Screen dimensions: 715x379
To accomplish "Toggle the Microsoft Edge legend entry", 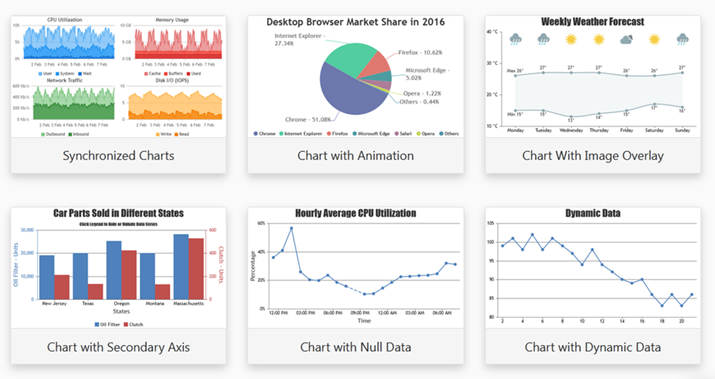I will tap(371, 134).
